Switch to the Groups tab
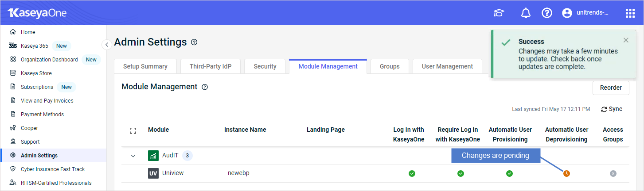This screenshot has width=644, height=191. coord(390,66)
